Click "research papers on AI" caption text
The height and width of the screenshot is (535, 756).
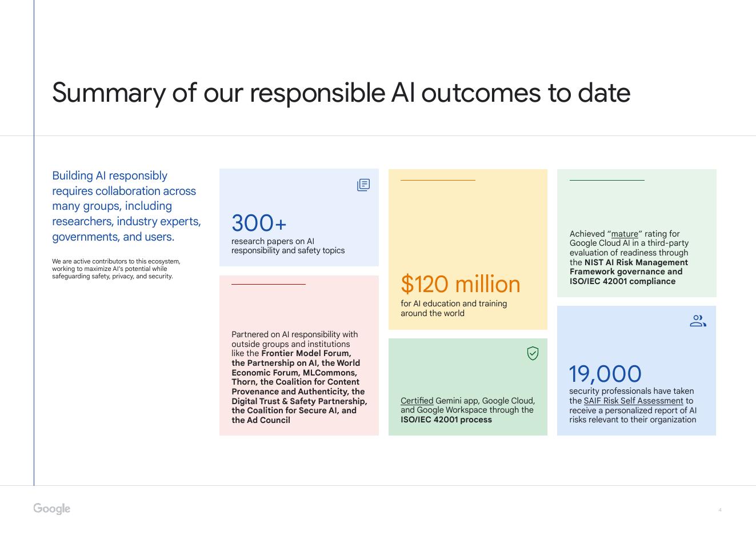tap(273, 241)
